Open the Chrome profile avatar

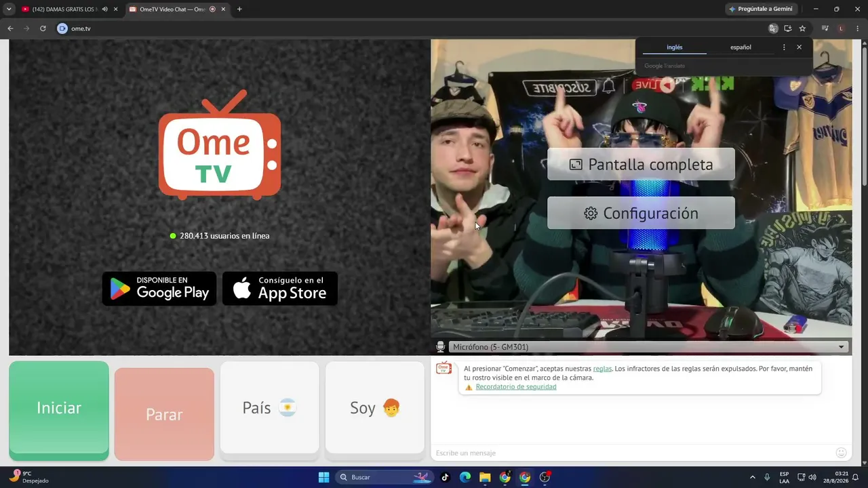(x=841, y=28)
